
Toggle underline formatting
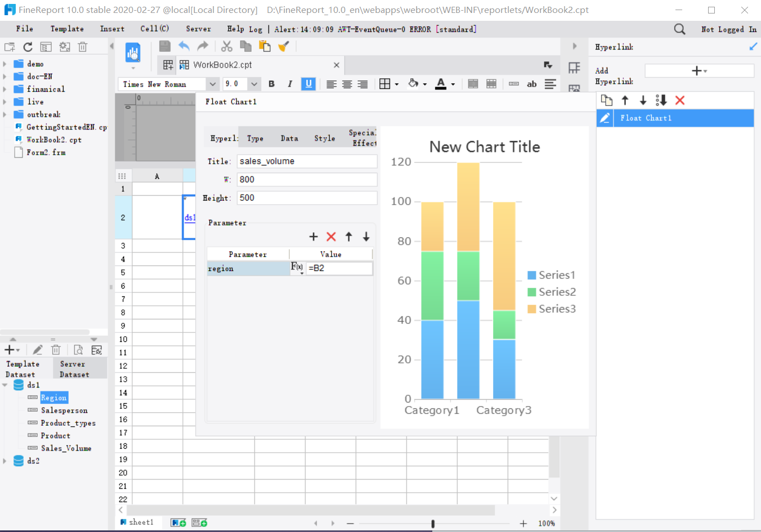click(x=308, y=84)
